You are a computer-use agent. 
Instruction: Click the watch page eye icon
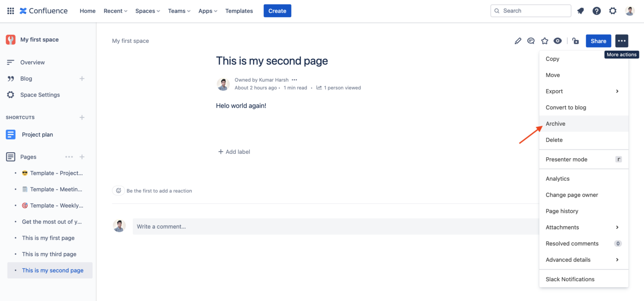(558, 41)
